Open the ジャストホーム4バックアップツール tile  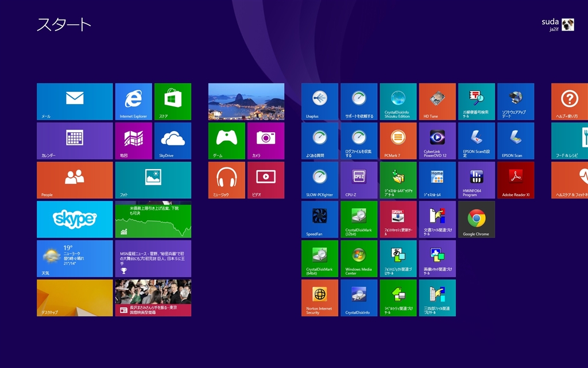coord(399,180)
